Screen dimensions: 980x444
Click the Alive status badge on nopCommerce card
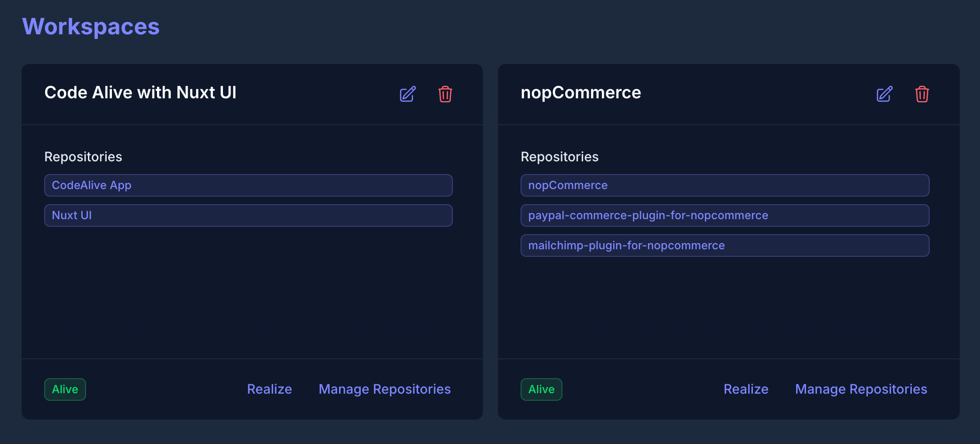(541, 389)
